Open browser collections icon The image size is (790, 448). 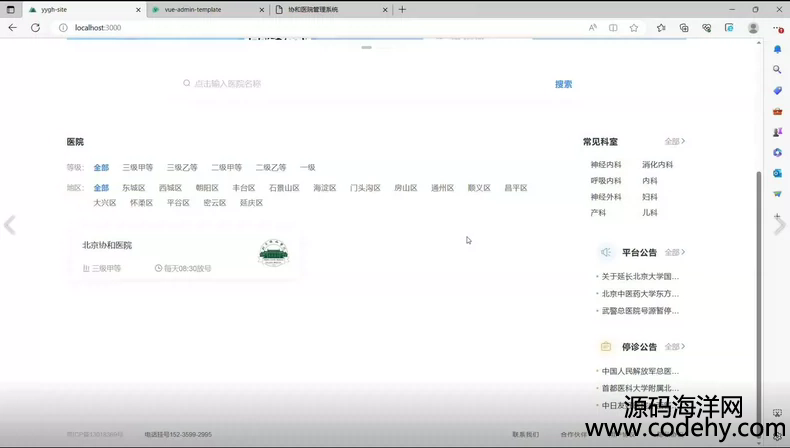(x=684, y=28)
